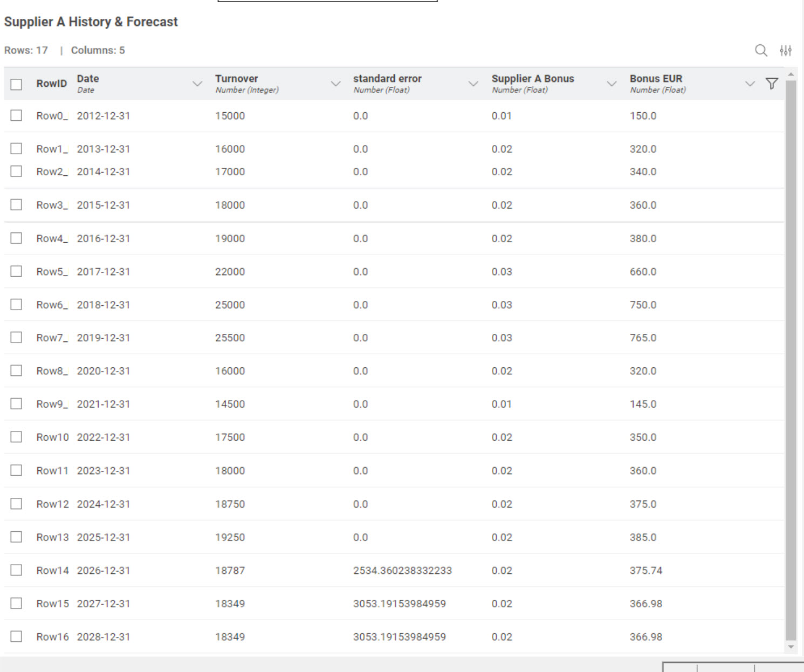Expand the Date column dropdown arrow
This screenshot has height=672, width=804.
[197, 84]
